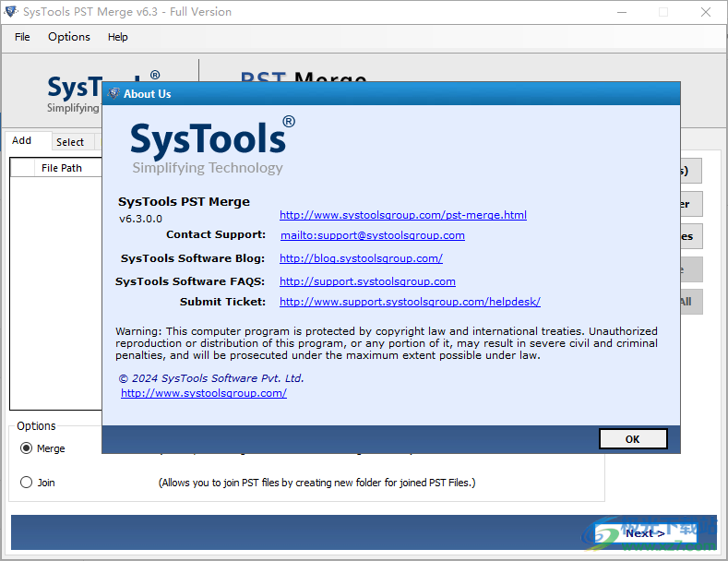728x561 pixels.
Task: Open the SysTools blog link
Action: click(361, 258)
